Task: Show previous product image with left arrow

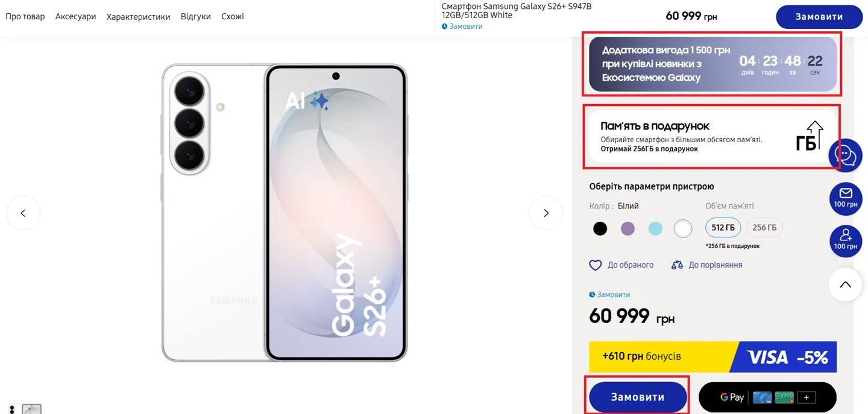Action: [x=24, y=213]
